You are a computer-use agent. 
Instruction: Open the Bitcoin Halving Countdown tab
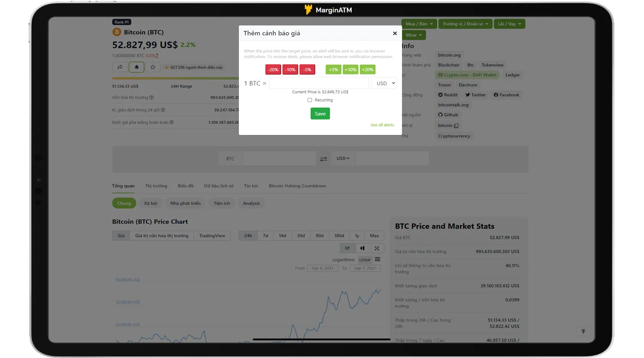point(297,186)
